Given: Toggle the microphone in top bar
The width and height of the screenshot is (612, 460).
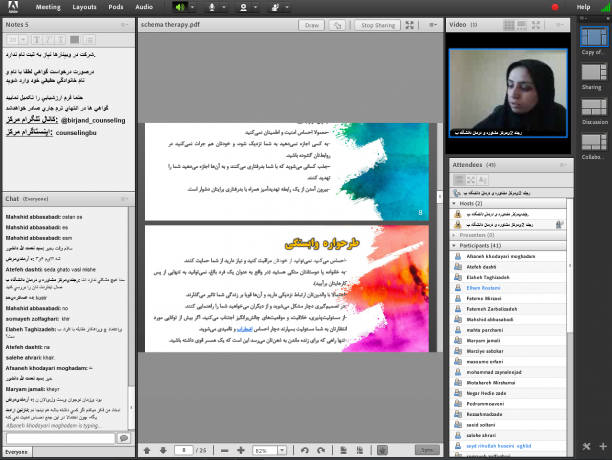Looking at the screenshot, I should click(212, 7).
